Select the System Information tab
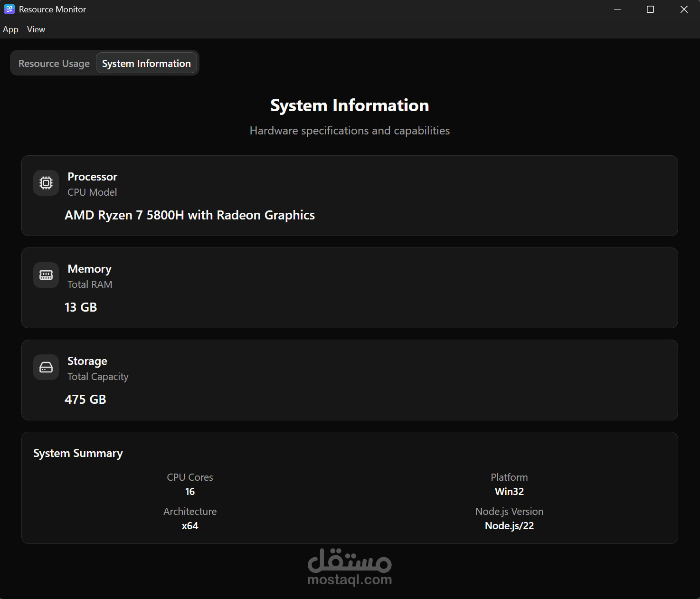Image resolution: width=700 pixels, height=599 pixels. click(x=146, y=63)
